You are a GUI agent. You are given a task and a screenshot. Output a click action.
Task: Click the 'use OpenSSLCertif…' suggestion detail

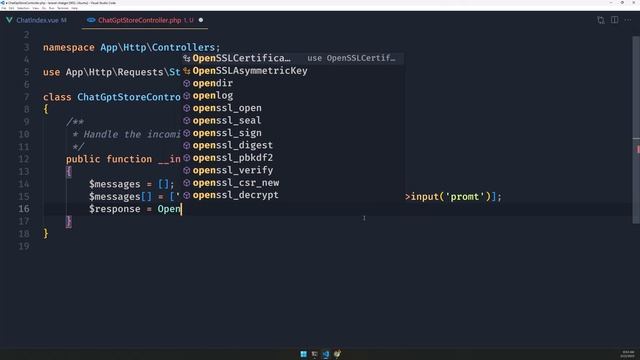(351, 58)
